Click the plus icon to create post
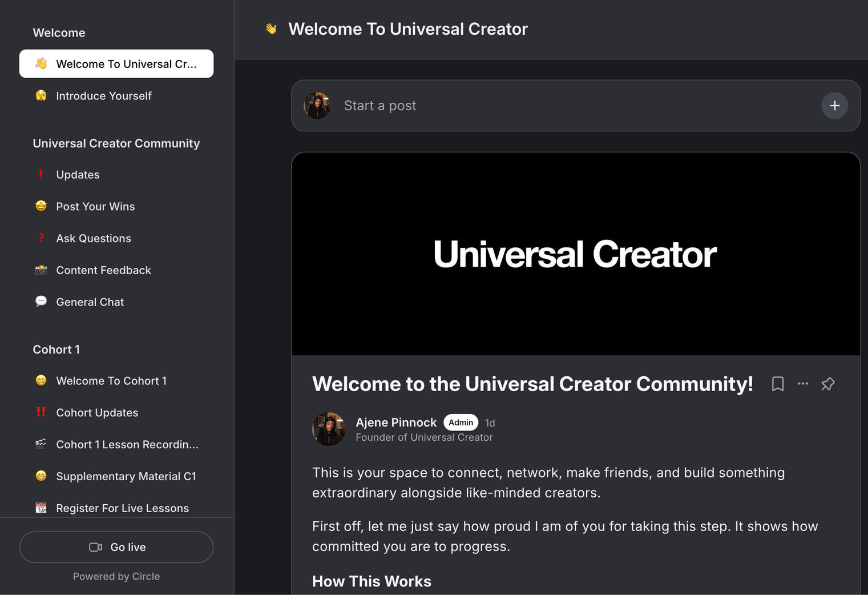The width and height of the screenshot is (868, 595). (x=834, y=106)
